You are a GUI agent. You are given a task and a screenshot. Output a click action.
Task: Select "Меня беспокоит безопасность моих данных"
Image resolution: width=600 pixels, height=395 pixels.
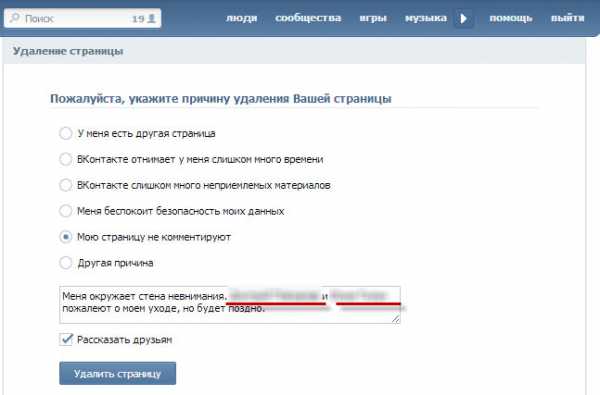[65, 211]
